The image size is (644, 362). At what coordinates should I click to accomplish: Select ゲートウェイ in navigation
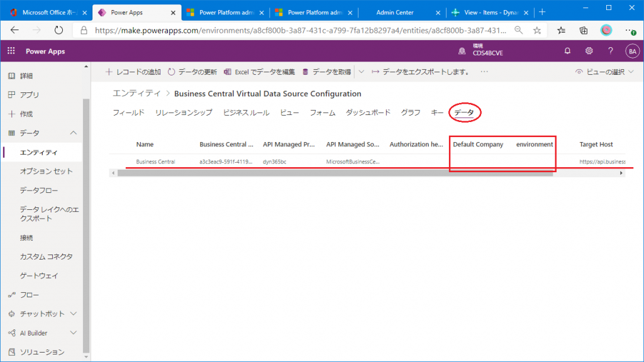pyautogui.click(x=39, y=276)
